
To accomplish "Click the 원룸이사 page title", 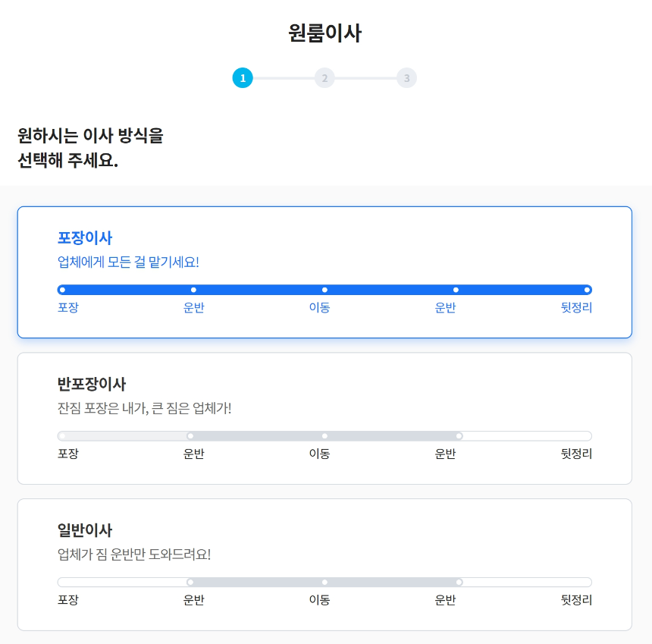I will point(325,33).
